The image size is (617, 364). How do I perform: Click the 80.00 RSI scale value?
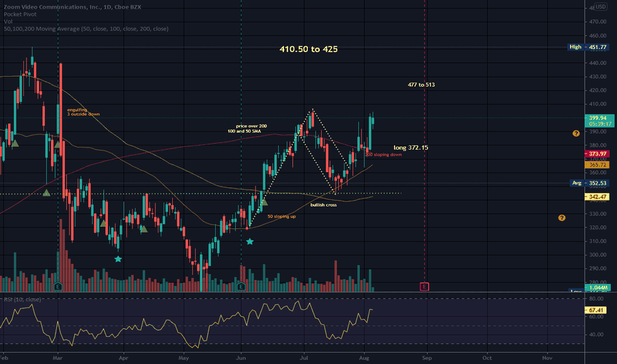pos(596,298)
